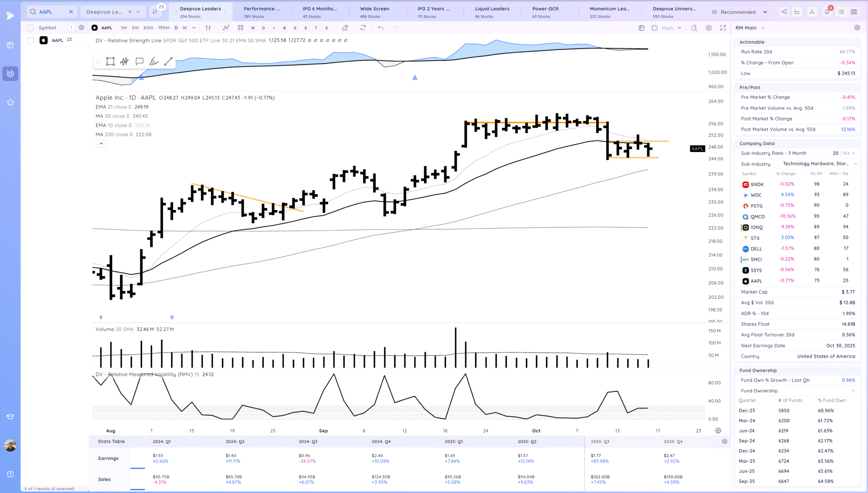Click the flag icon next to AAPL
This screenshot has height=493, width=868.
pos(70,40)
